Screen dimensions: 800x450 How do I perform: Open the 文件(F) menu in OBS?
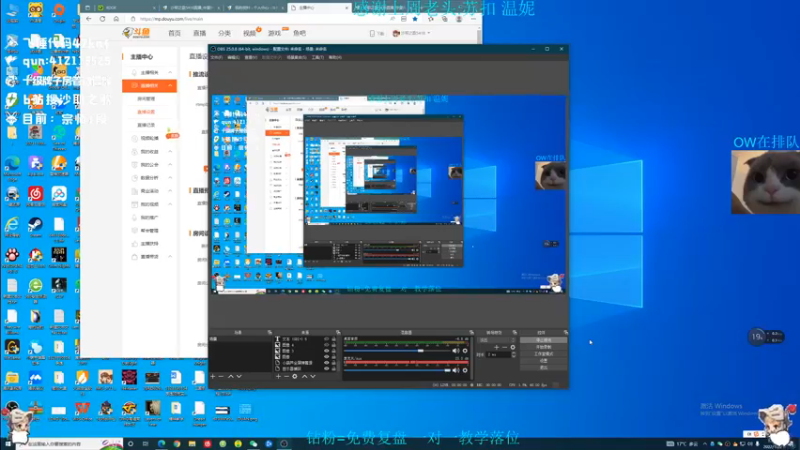216,57
